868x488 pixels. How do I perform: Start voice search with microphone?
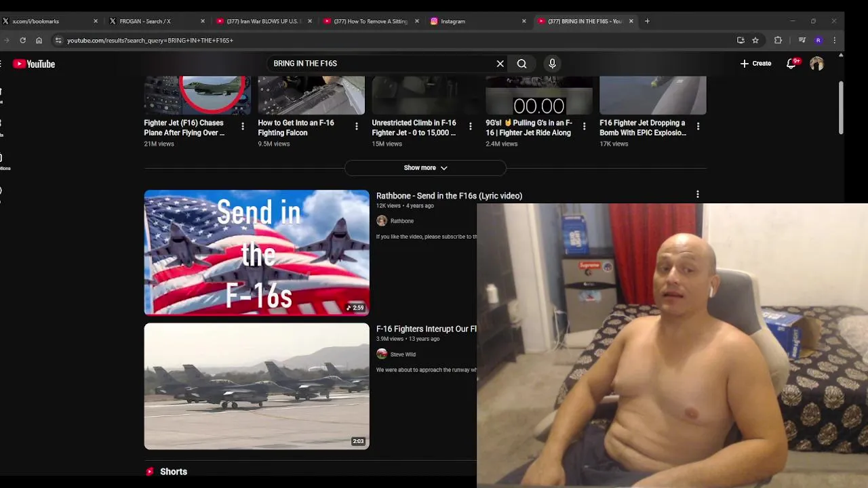coord(552,64)
